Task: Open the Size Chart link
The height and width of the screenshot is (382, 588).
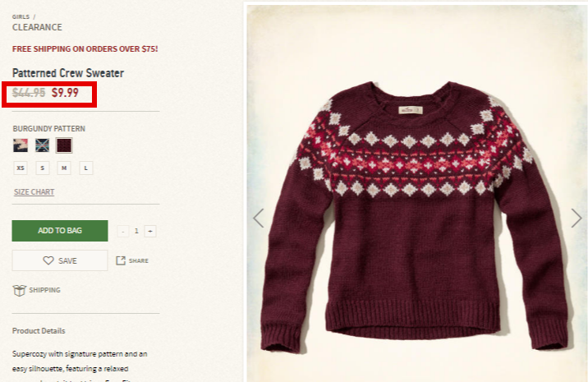Action: pos(34,192)
